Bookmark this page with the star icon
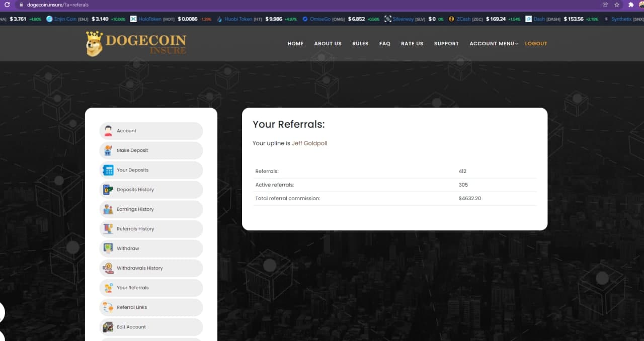Viewport: 644px width, 341px height. (x=617, y=5)
